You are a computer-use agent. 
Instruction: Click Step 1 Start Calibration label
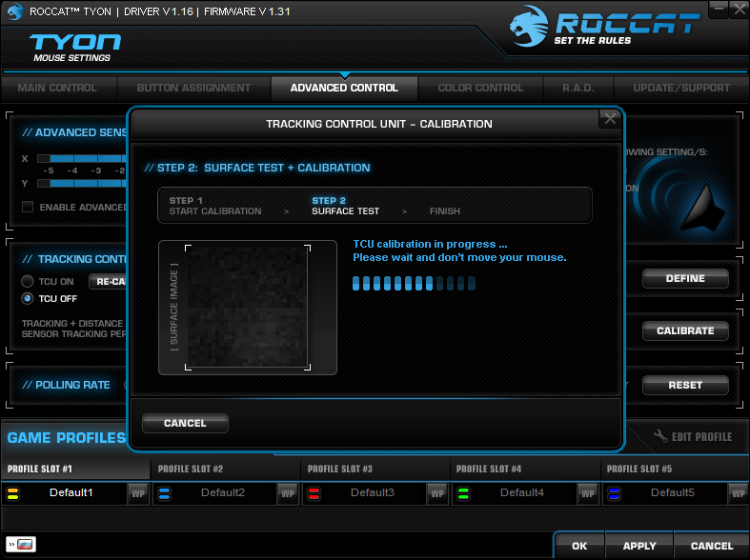click(215, 206)
